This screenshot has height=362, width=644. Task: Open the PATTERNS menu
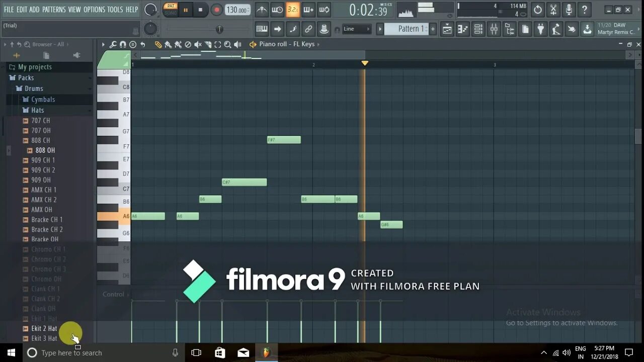(x=54, y=10)
